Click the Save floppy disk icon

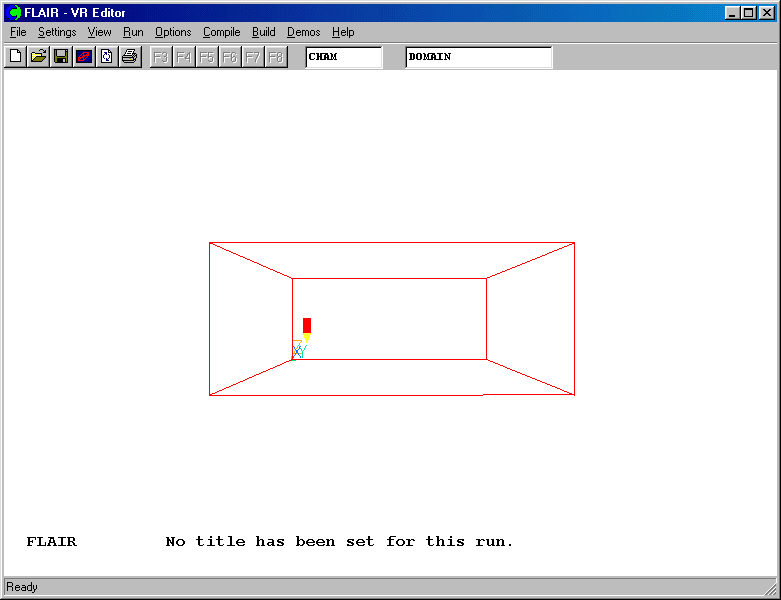pos(61,57)
